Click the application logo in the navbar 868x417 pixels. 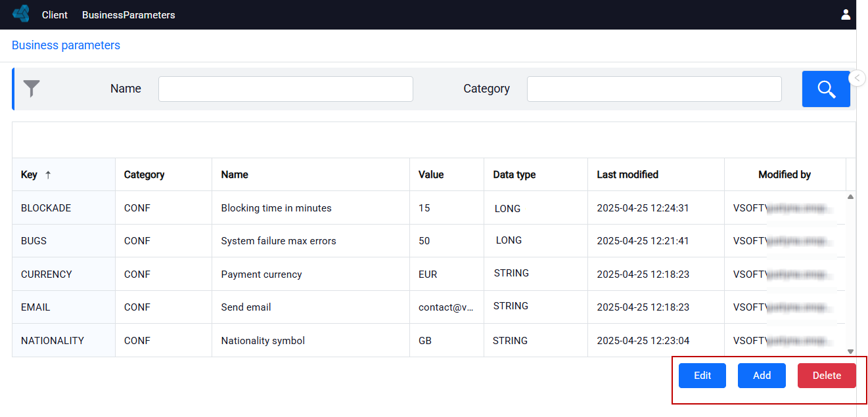[21, 14]
